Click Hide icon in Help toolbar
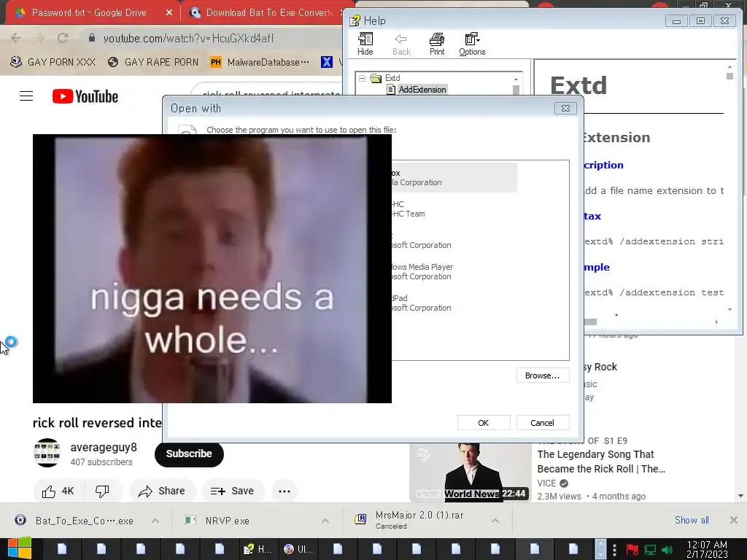 pyautogui.click(x=365, y=44)
